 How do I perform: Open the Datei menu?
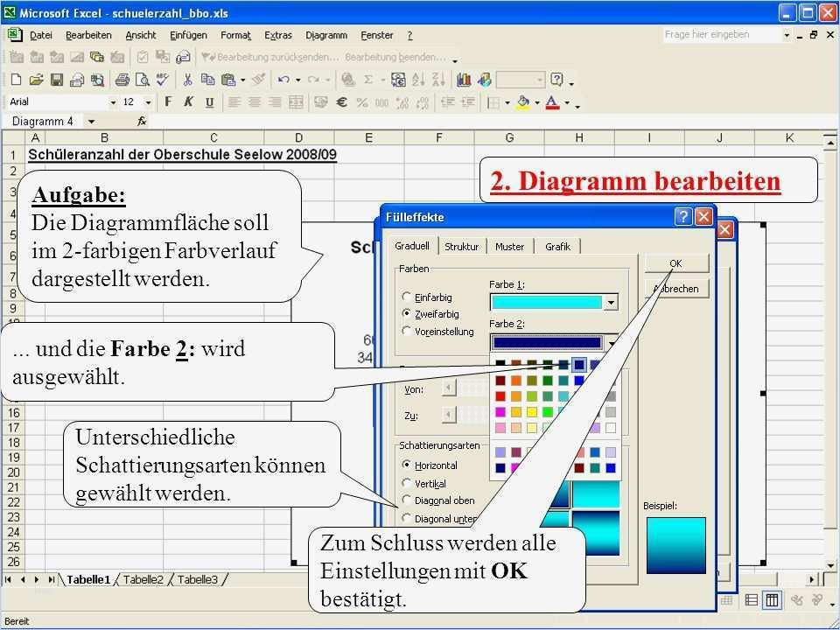41,35
